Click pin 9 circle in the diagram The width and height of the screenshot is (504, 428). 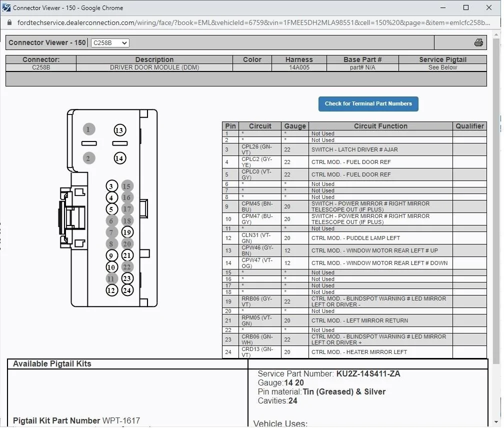point(111,255)
